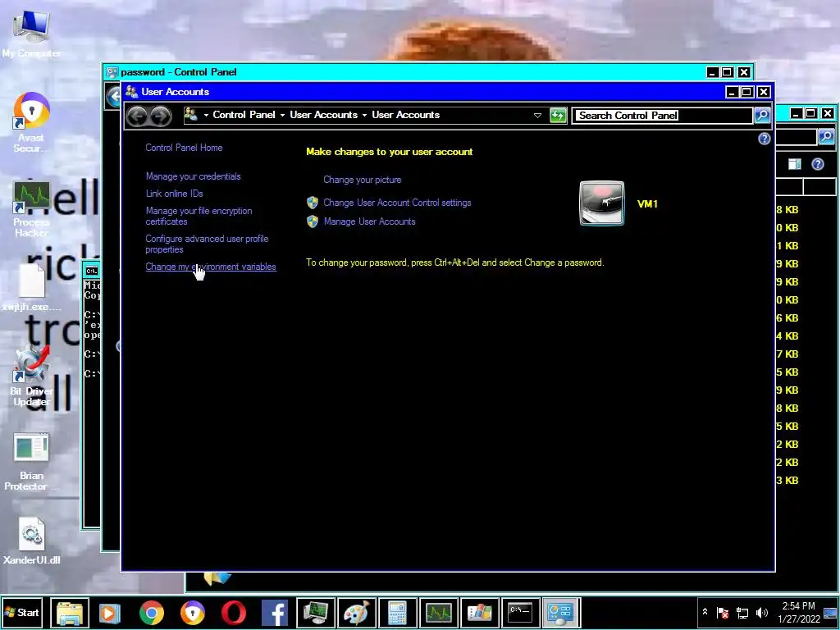Expand the address bar history dropdown arrow
The image size is (840, 630).
[x=537, y=115]
